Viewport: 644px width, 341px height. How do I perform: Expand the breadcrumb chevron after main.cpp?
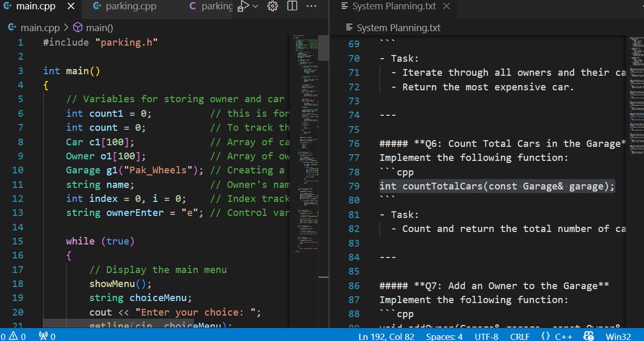tap(66, 27)
